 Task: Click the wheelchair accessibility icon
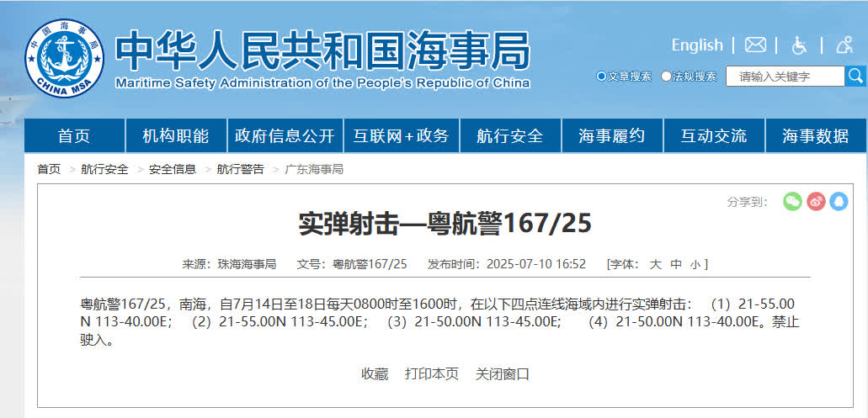[x=799, y=45]
